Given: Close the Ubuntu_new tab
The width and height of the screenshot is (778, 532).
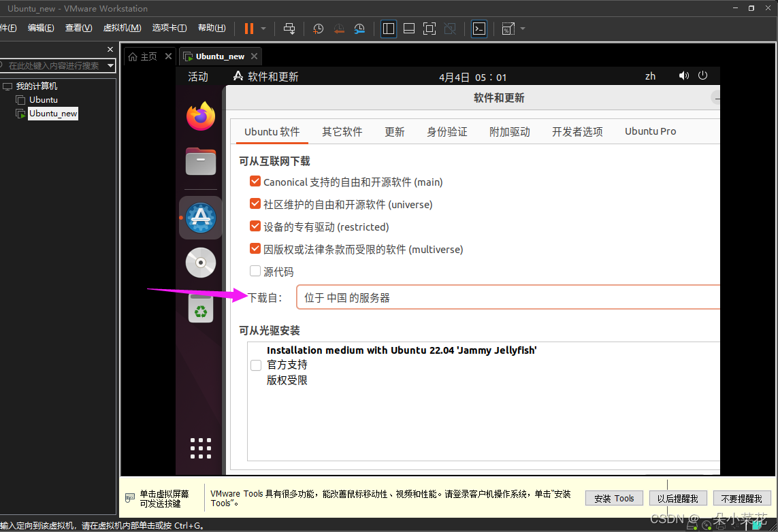Looking at the screenshot, I should pyautogui.click(x=254, y=56).
